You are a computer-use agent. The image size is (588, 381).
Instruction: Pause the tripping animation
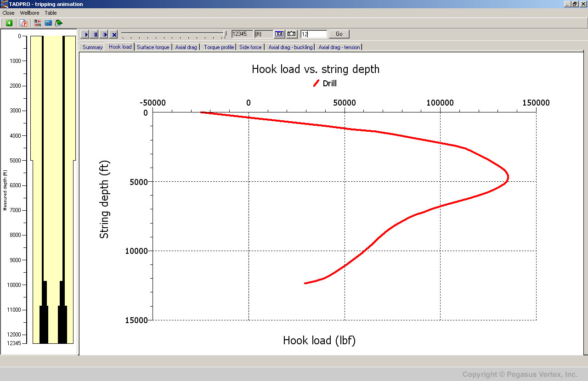click(x=95, y=34)
